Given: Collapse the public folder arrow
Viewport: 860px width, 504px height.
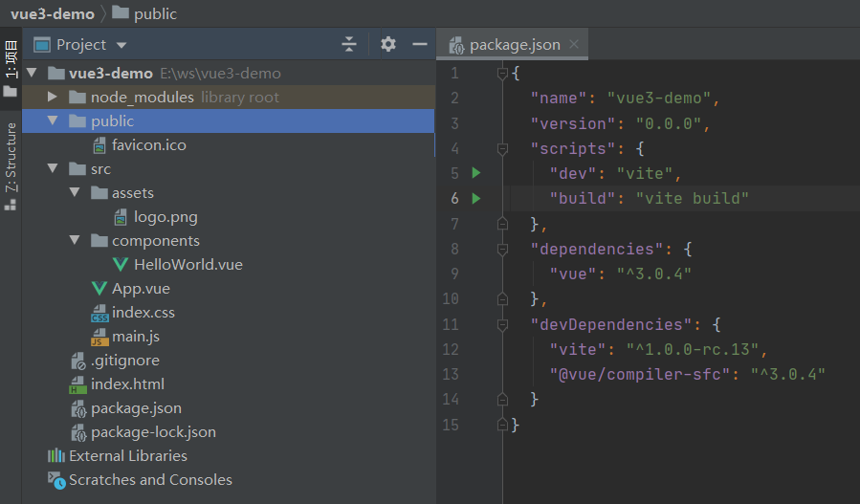Looking at the screenshot, I should click(53, 121).
